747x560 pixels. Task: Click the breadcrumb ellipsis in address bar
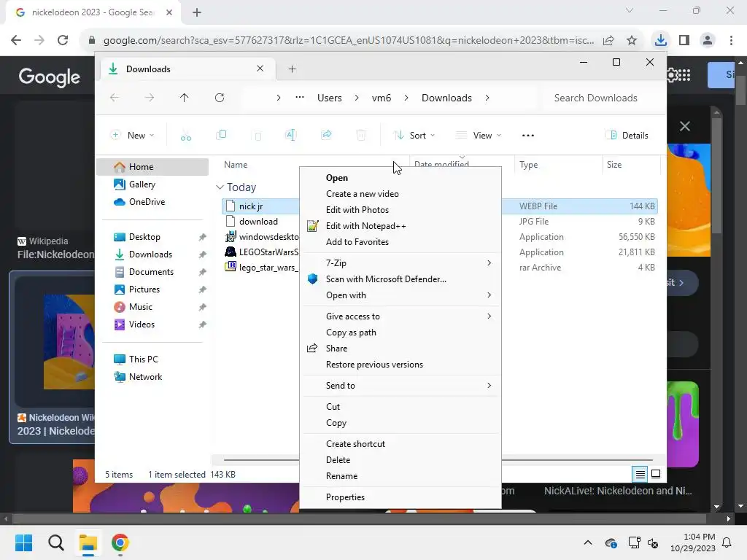(x=300, y=98)
